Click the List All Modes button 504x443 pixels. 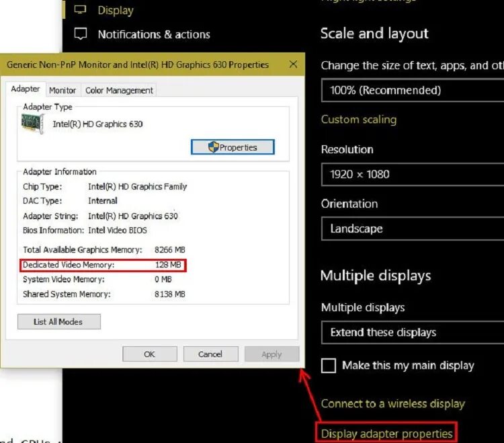coord(59,322)
